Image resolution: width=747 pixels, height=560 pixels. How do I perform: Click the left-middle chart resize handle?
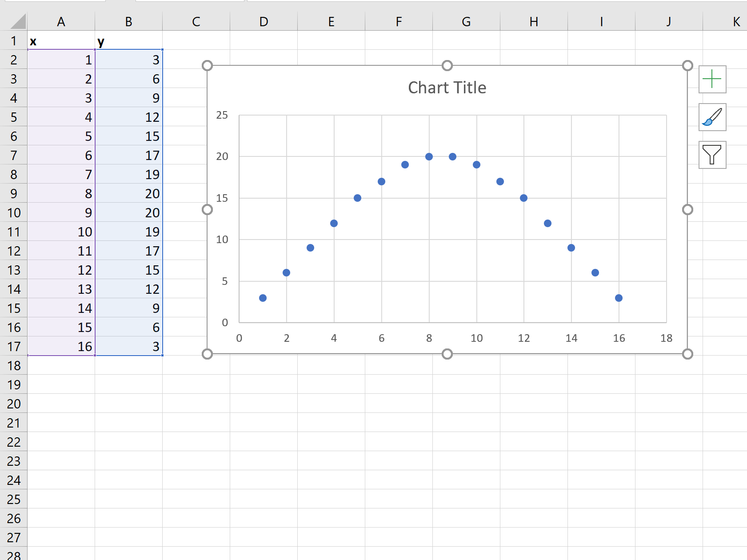click(x=207, y=209)
